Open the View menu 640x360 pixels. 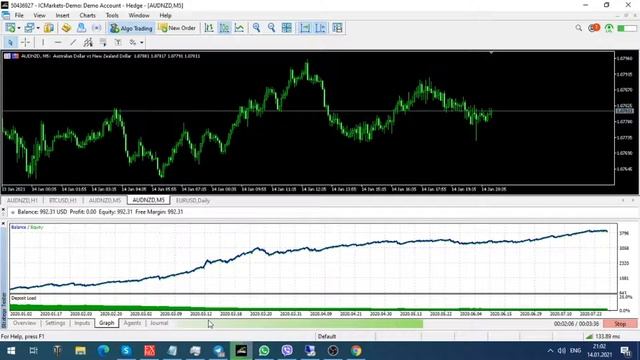coord(40,16)
